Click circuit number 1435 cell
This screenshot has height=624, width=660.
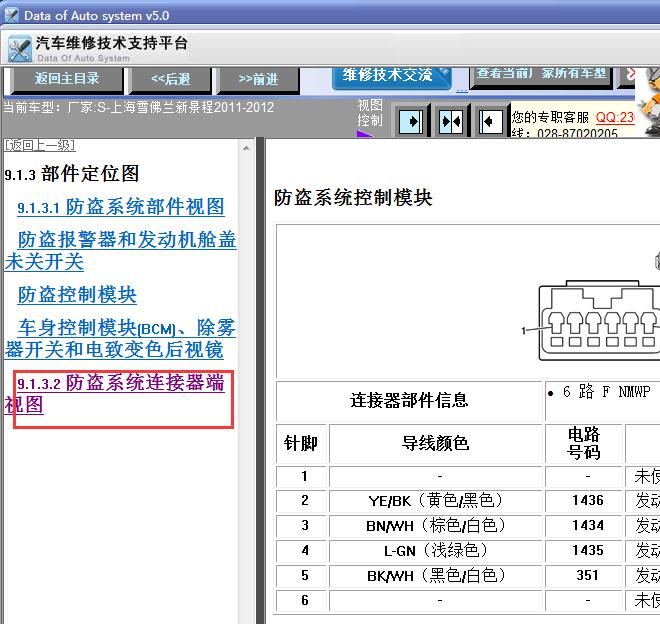pyautogui.click(x=584, y=551)
